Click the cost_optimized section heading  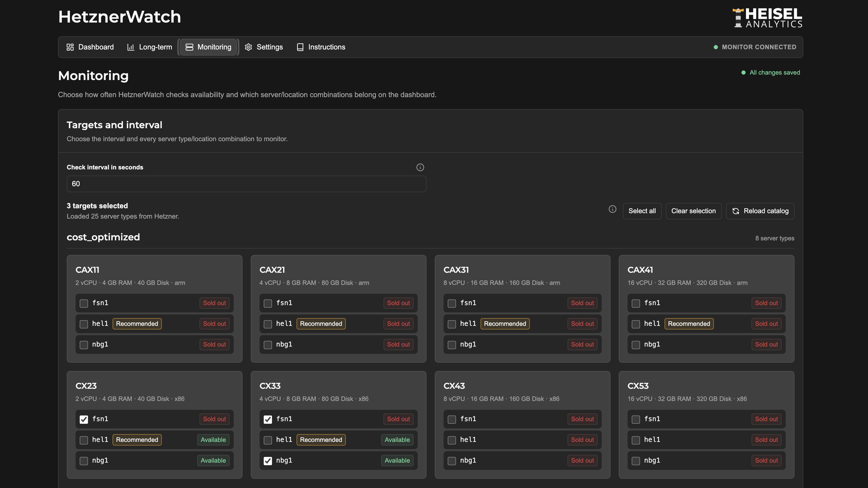[103, 238]
